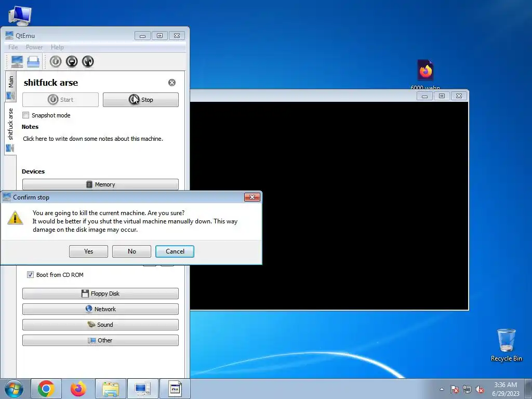Click the muted volume tray icon

480,389
